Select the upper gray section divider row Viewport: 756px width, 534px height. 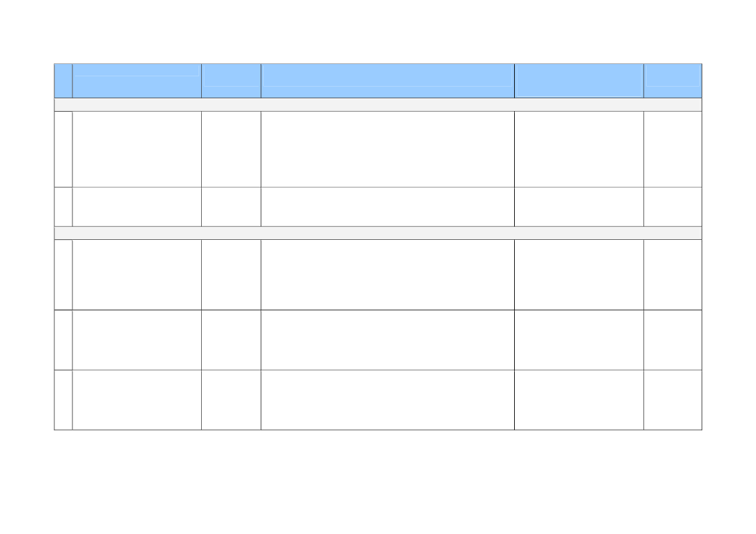coord(378,105)
